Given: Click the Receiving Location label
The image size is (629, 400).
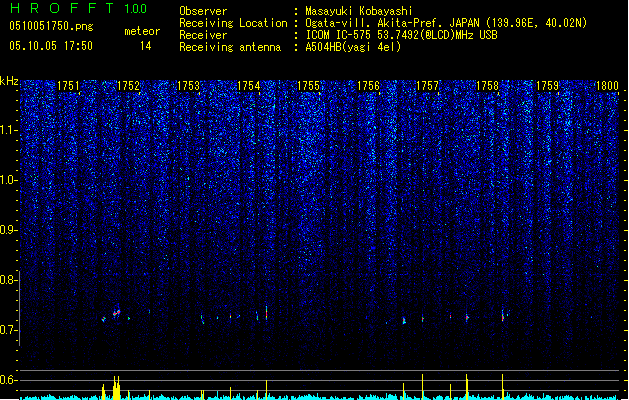Looking at the screenshot, I should tap(233, 23).
